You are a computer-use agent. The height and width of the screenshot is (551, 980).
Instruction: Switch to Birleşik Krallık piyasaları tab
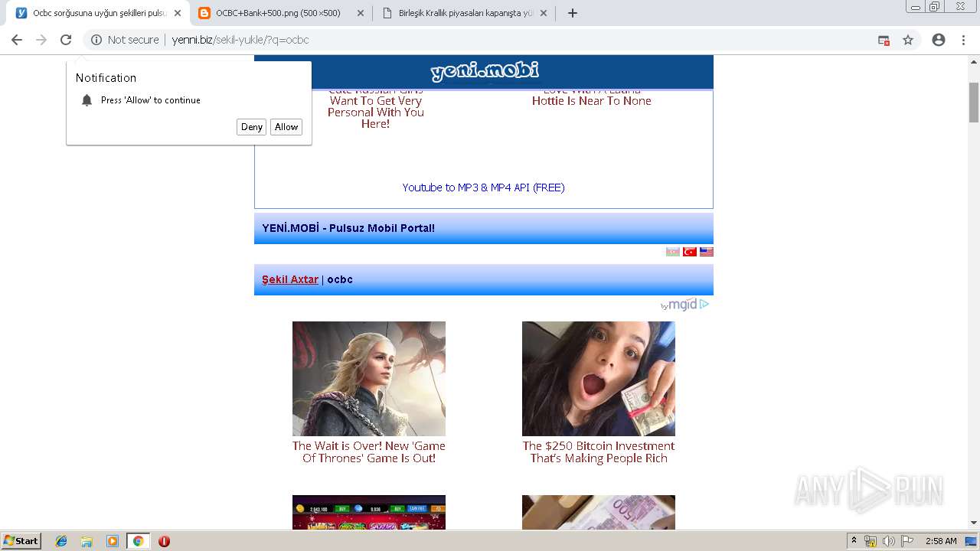click(x=466, y=13)
